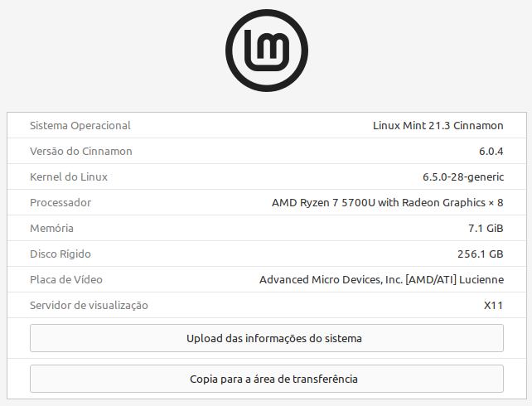The width and height of the screenshot is (532, 406).
Task: Select the Advanced Micro Devices Lucienne text
Action: click(382, 280)
